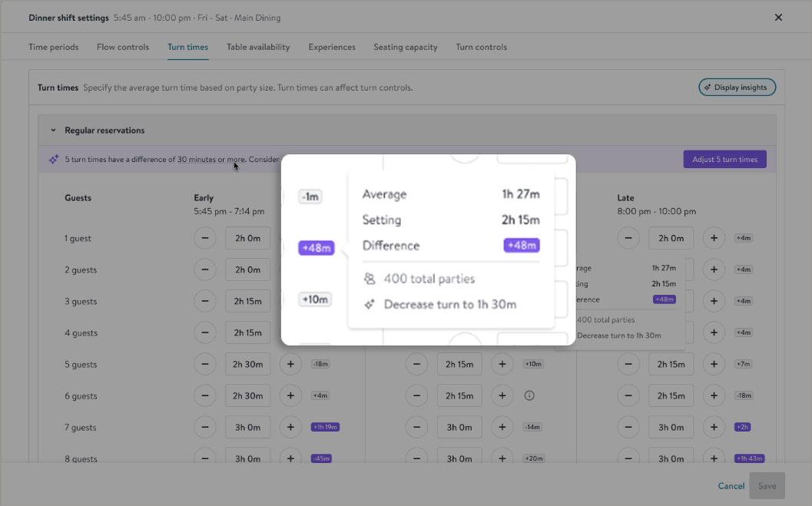Cancel the shift settings changes
The height and width of the screenshot is (506, 812).
tap(731, 486)
